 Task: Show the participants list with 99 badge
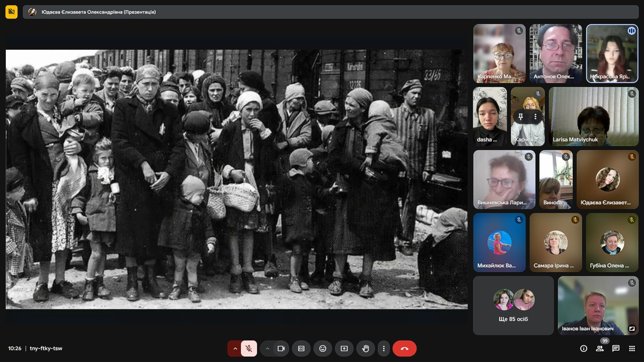[600, 349]
